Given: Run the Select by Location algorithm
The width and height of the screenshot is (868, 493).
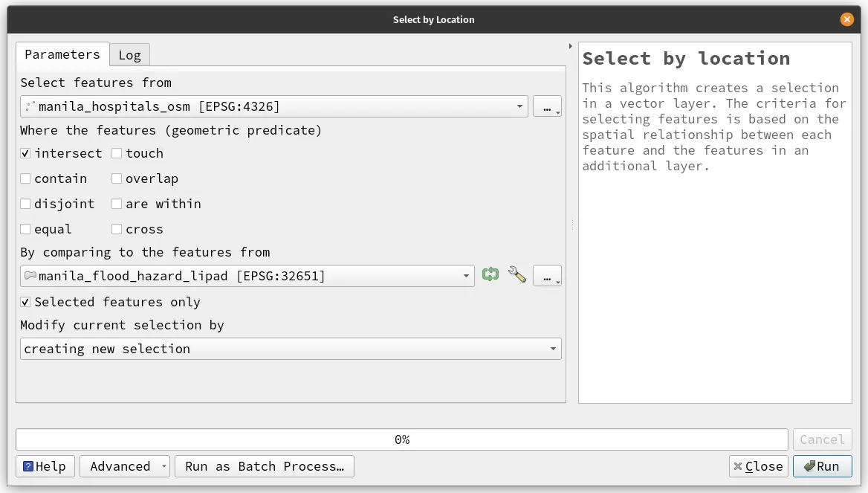Looking at the screenshot, I should pos(822,466).
